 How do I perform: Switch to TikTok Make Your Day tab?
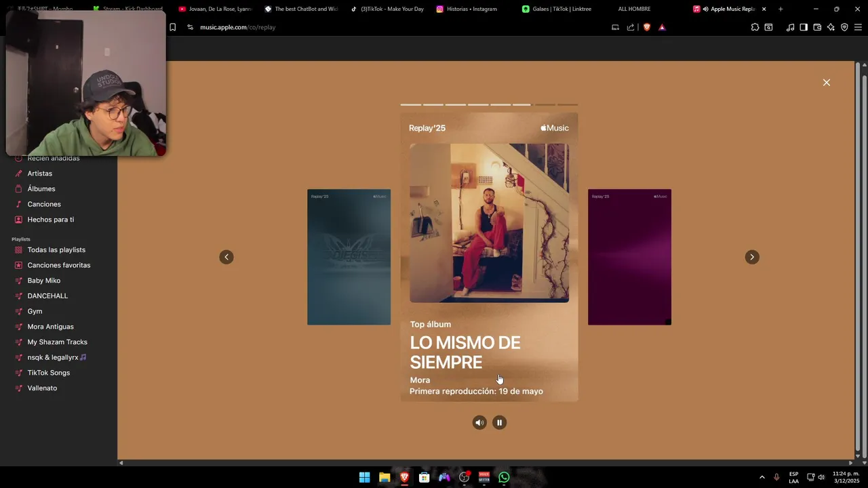click(x=387, y=9)
